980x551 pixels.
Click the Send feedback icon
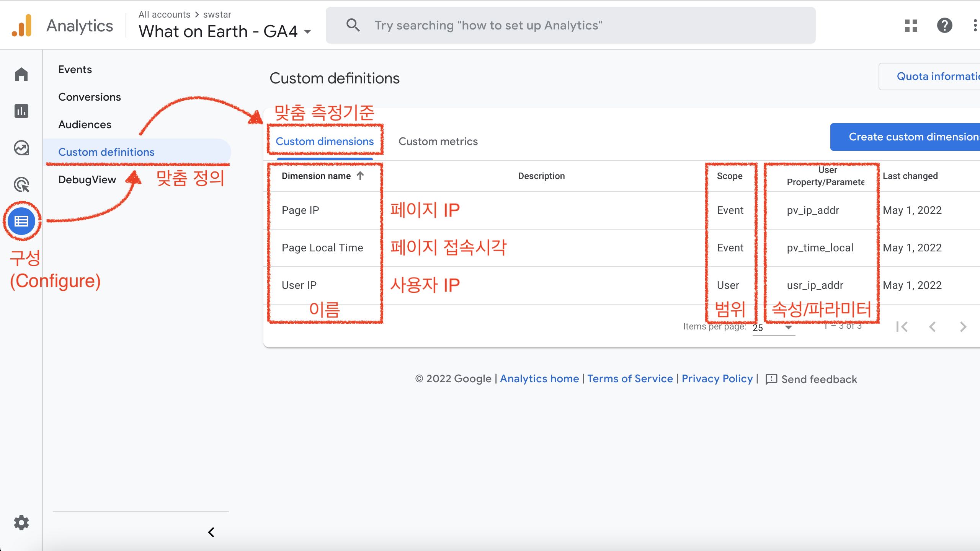point(771,379)
